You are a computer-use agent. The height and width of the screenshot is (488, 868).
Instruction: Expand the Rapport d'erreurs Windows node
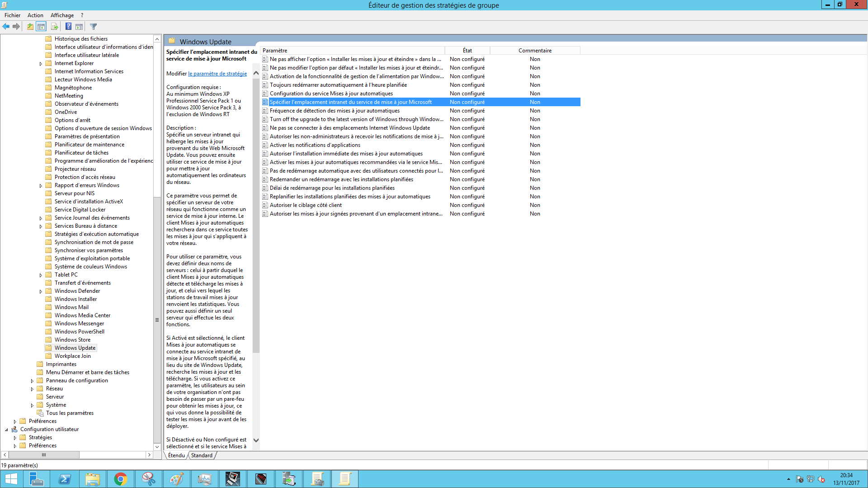pos(41,186)
